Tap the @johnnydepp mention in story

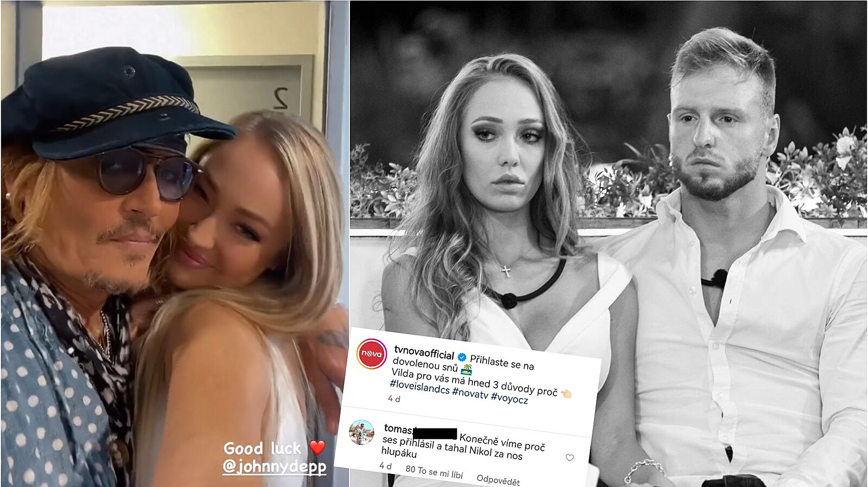pyautogui.click(x=275, y=467)
